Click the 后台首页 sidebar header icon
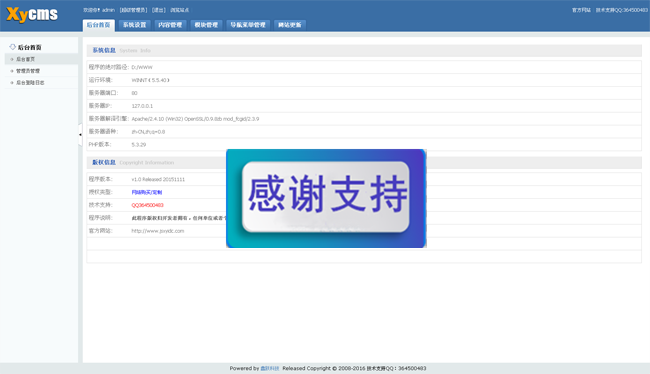This screenshot has width=650, height=374. point(12,47)
